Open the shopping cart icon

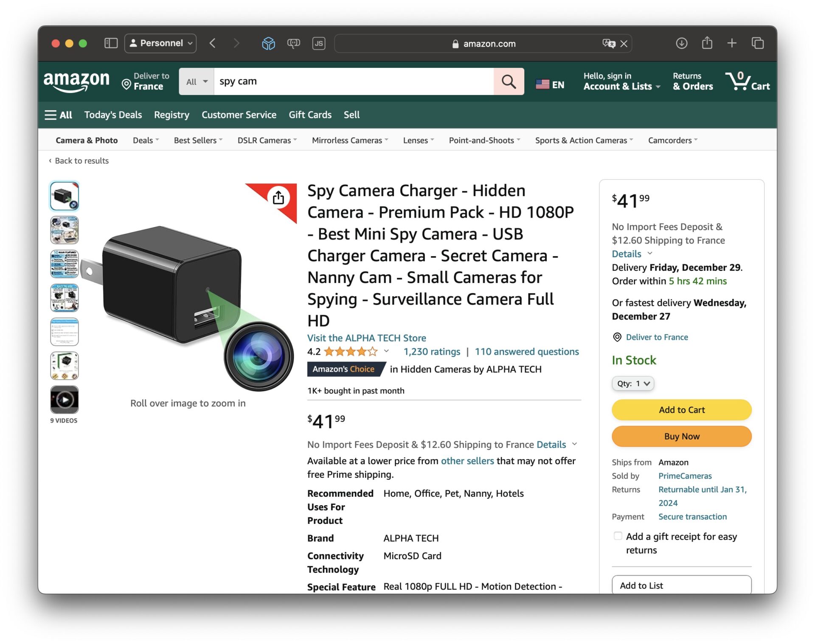pyautogui.click(x=748, y=81)
